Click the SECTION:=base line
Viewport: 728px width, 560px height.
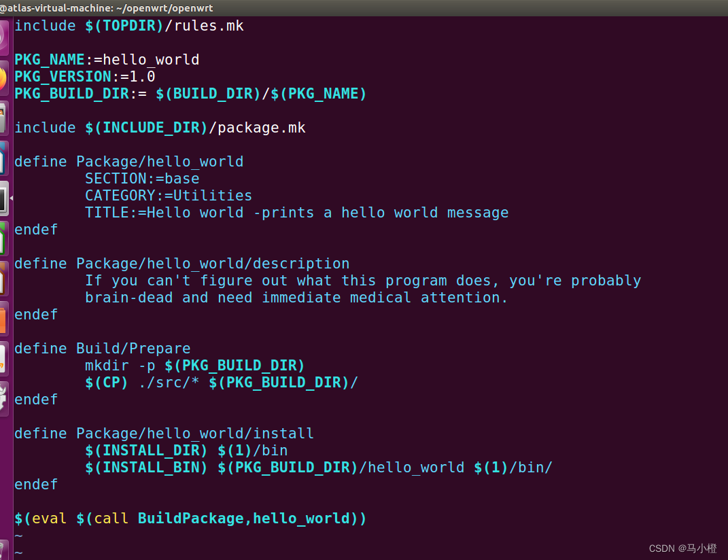(142, 178)
